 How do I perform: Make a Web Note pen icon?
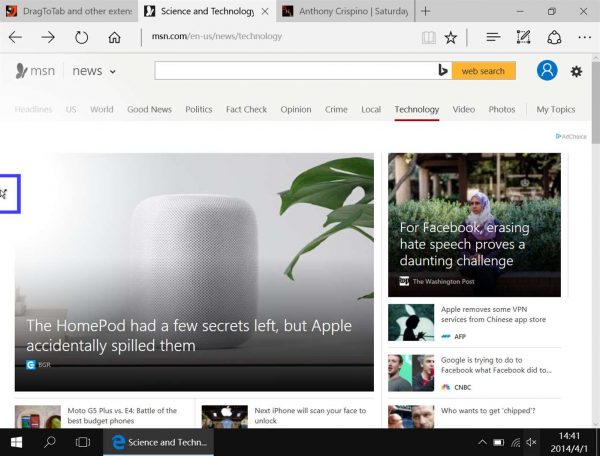coord(523,37)
